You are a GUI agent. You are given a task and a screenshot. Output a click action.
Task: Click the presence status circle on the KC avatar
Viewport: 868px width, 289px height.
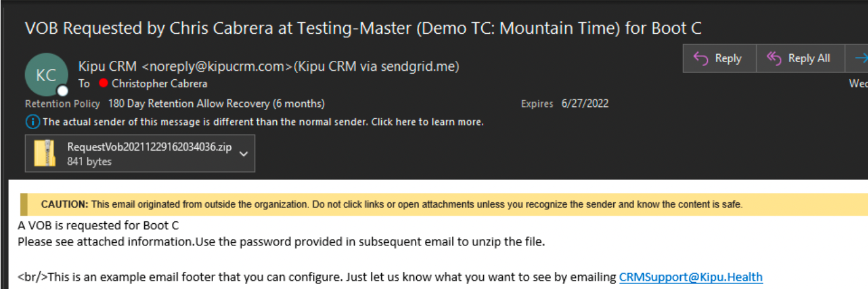pyautogui.click(x=63, y=91)
